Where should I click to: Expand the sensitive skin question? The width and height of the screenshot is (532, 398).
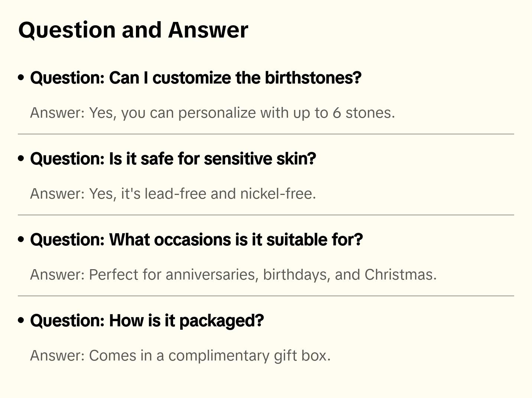point(173,159)
